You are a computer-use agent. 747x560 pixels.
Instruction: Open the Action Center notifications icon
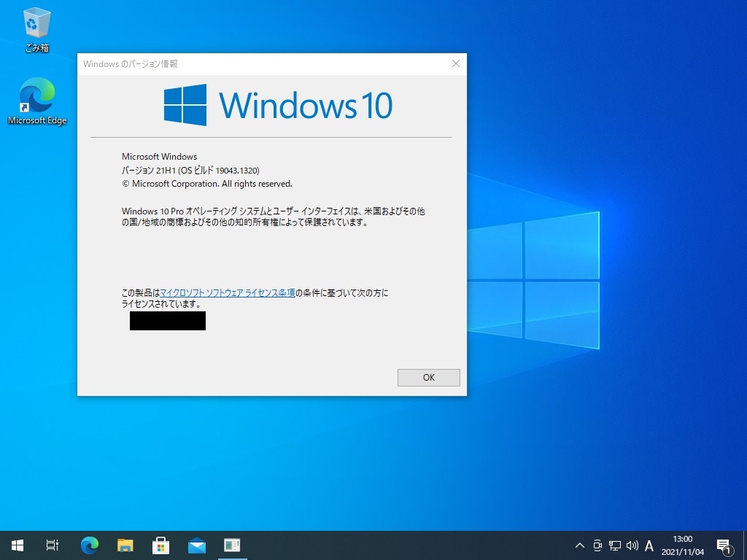pyautogui.click(x=724, y=546)
